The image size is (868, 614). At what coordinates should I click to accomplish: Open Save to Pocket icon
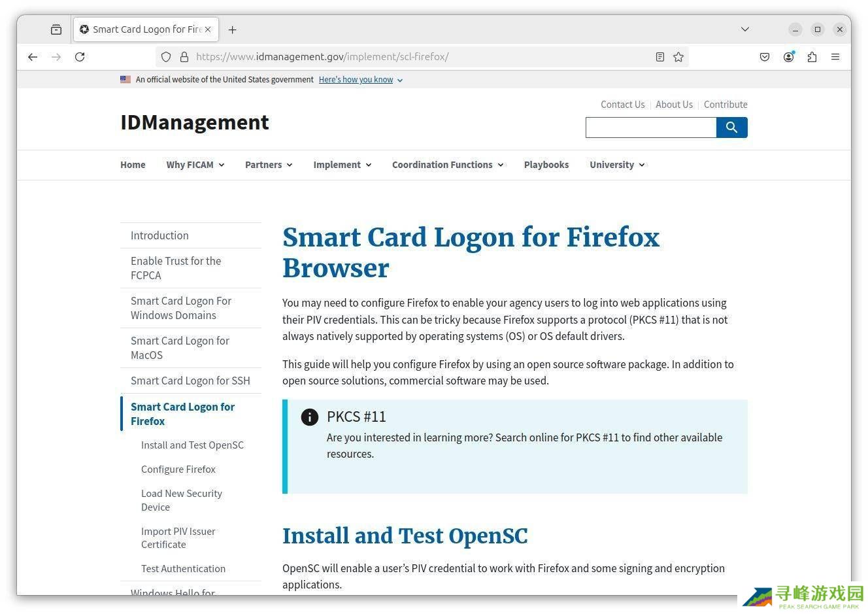click(x=765, y=57)
